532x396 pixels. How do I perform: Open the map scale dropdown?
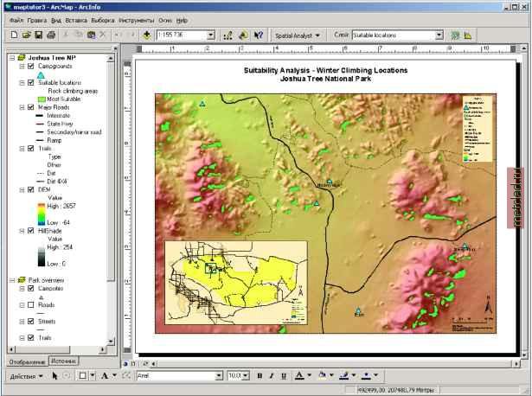pos(212,35)
